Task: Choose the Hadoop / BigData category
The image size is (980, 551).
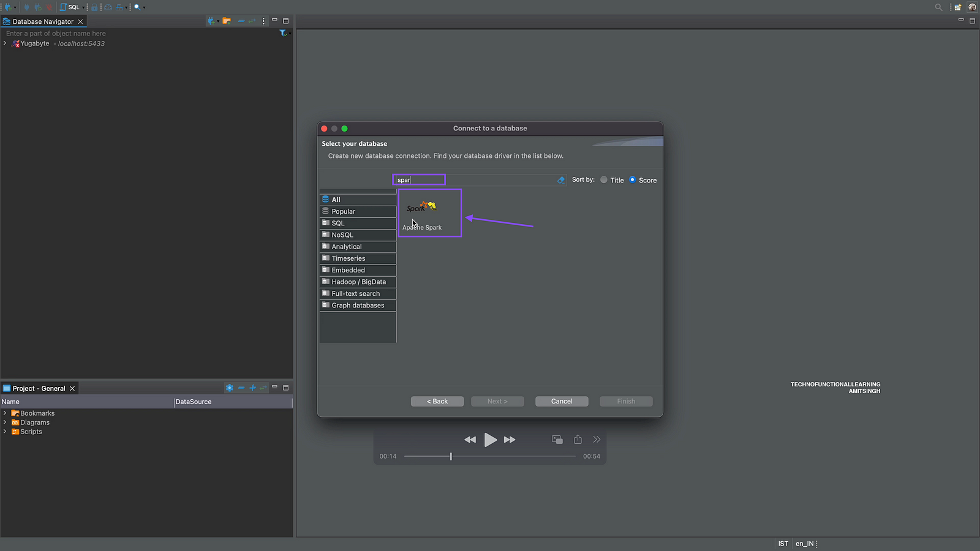Action: (358, 282)
